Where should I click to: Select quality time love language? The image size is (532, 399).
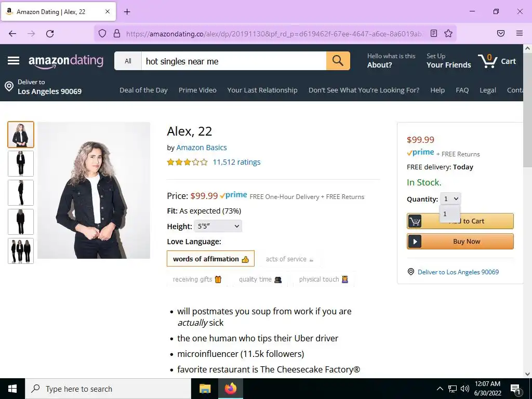coord(260,279)
